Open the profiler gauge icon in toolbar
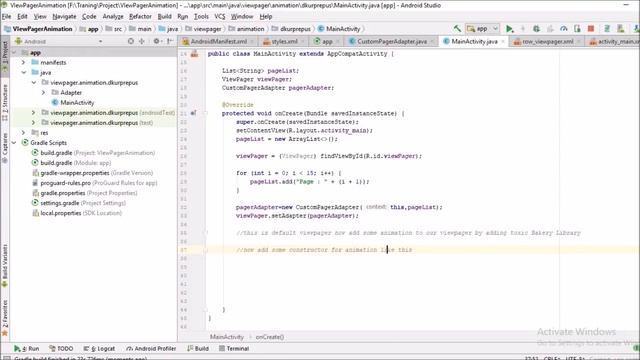640x360 pixels. pos(564,29)
